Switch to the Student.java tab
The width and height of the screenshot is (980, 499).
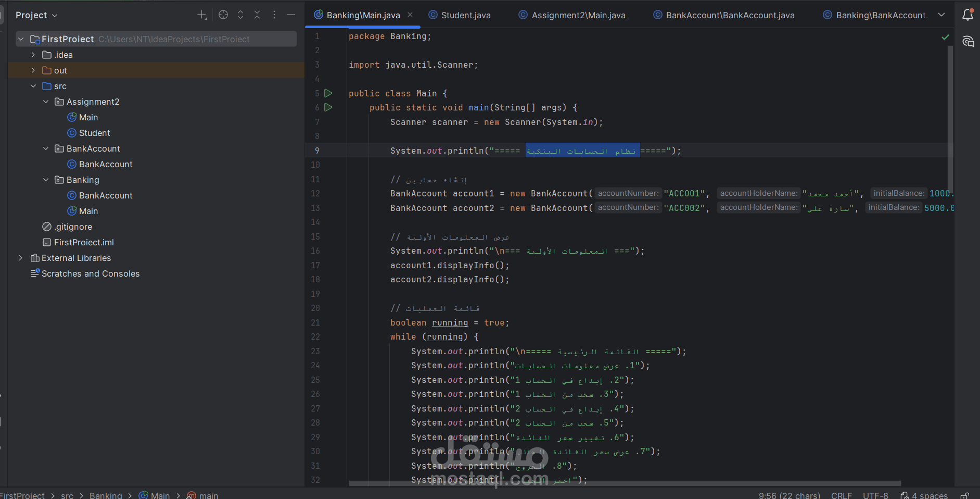(460, 15)
